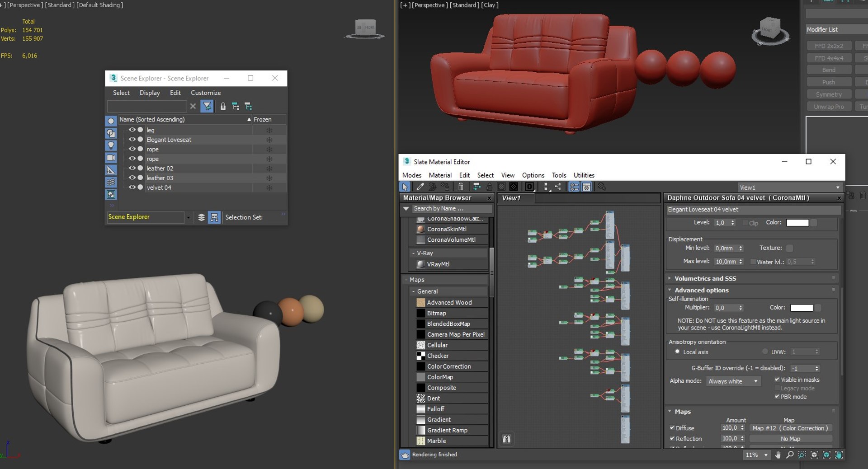The image size is (868, 469).
Task: Open Material menu in Slate Material Editor
Action: [440, 175]
